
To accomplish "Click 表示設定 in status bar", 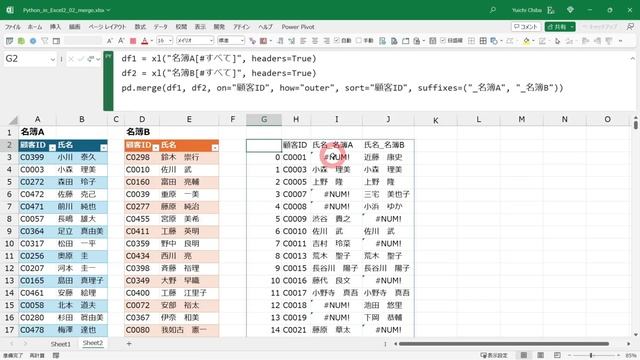I will click(494, 356).
